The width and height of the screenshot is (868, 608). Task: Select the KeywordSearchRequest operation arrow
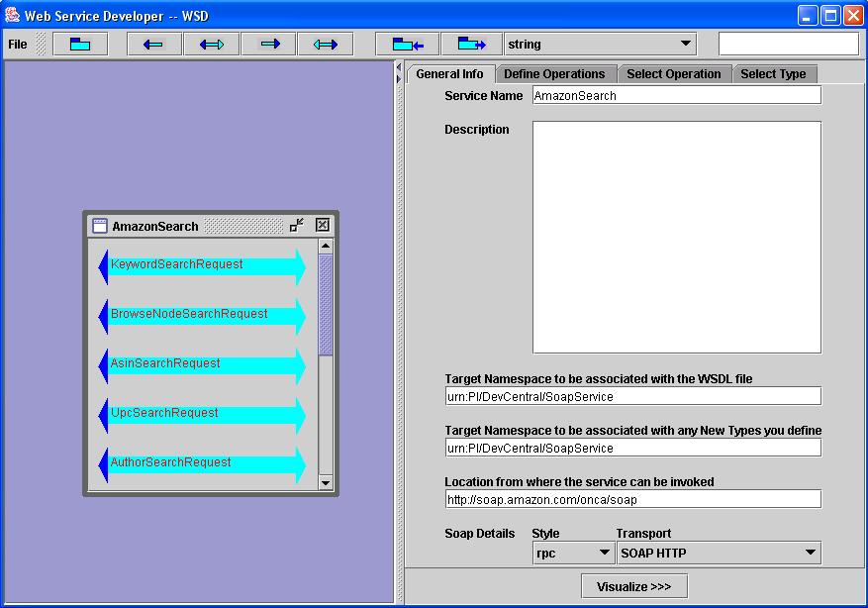(202, 267)
